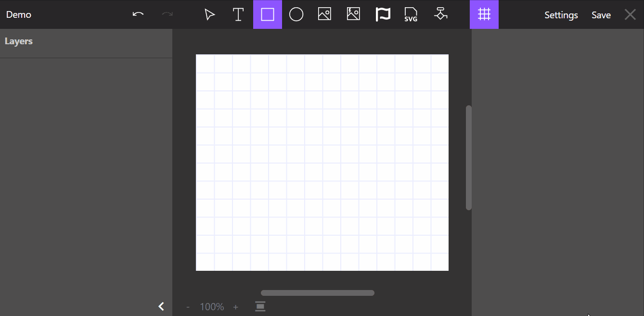Choose the first image tool icon

(x=324, y=14)
